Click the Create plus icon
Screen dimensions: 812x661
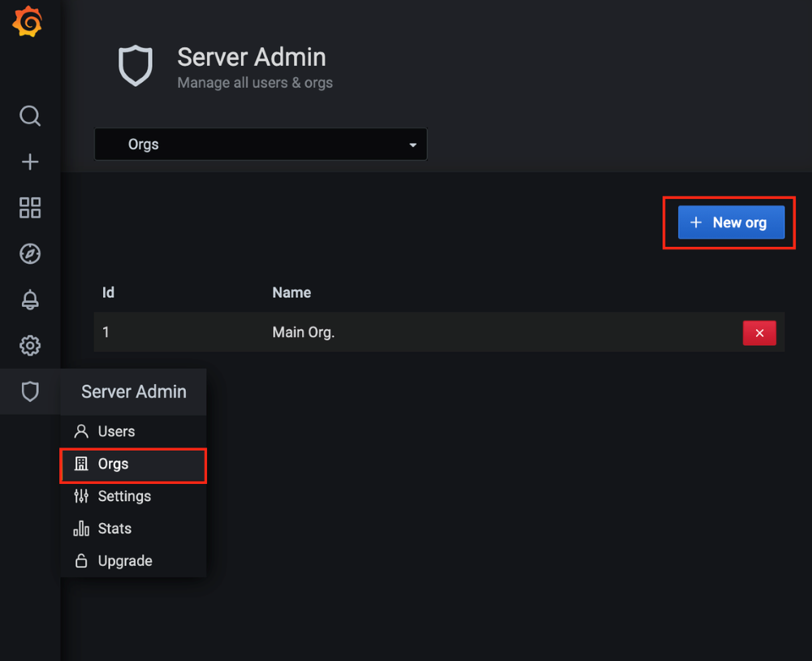29,162
